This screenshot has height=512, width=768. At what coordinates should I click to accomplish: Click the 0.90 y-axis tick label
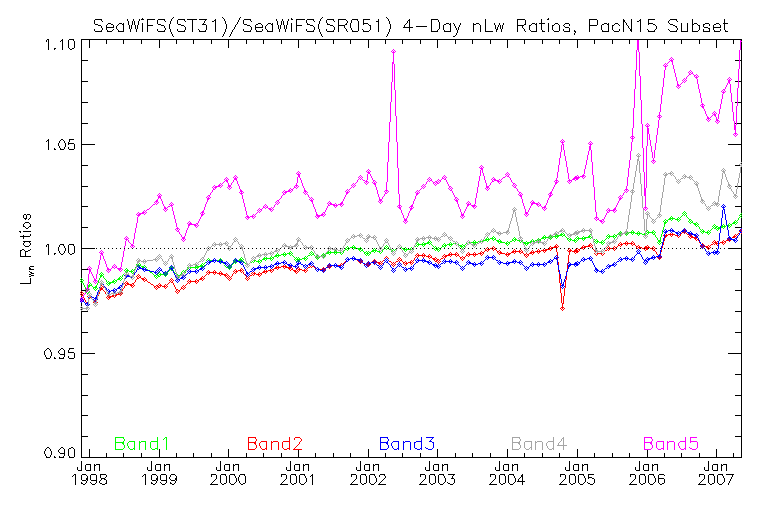click(60, 452)
